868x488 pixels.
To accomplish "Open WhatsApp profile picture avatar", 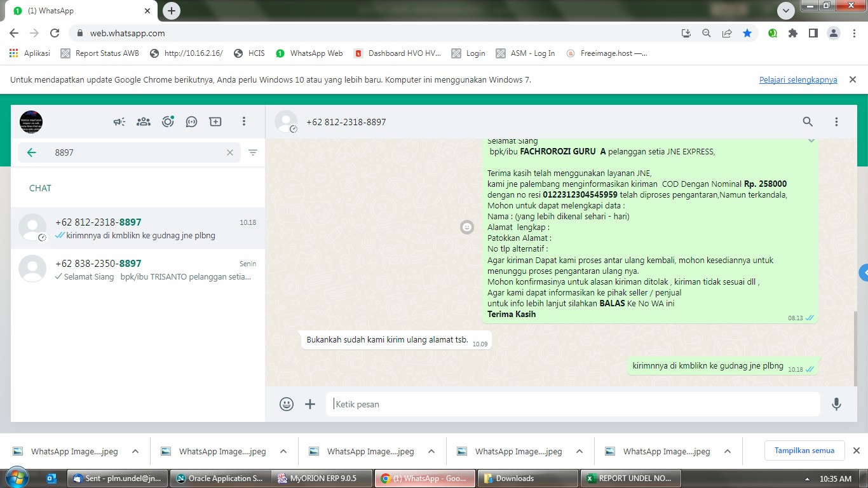I will tap(31, 121).
